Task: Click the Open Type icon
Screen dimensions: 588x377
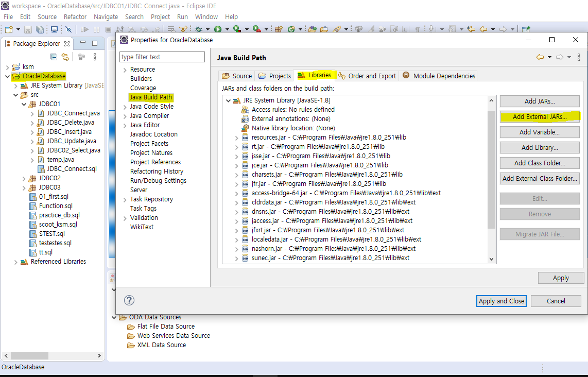Action: tap(313, 29)
